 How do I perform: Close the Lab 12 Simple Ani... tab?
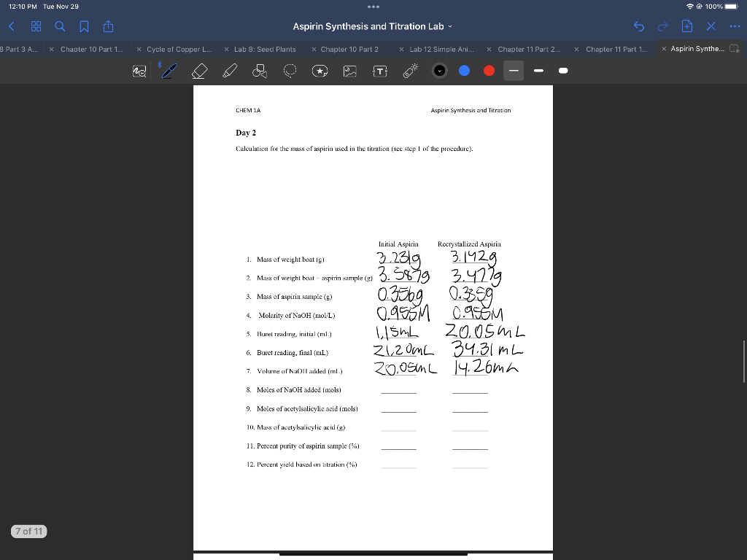tap(401, 49)
